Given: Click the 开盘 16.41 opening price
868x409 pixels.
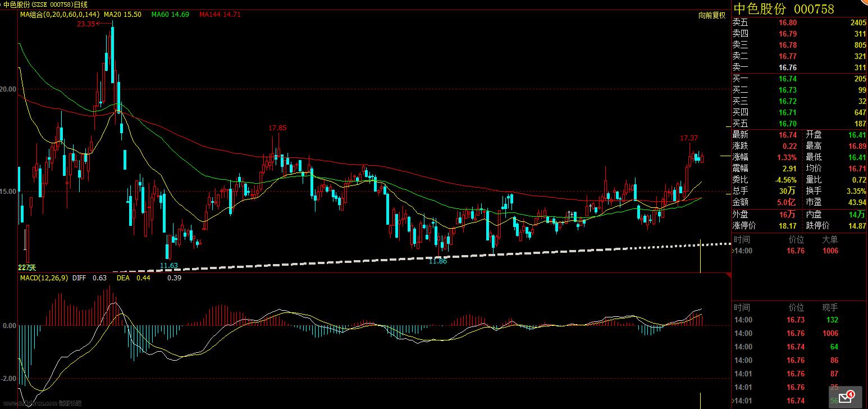Looking at the screenshot, I should coord(857,135).
